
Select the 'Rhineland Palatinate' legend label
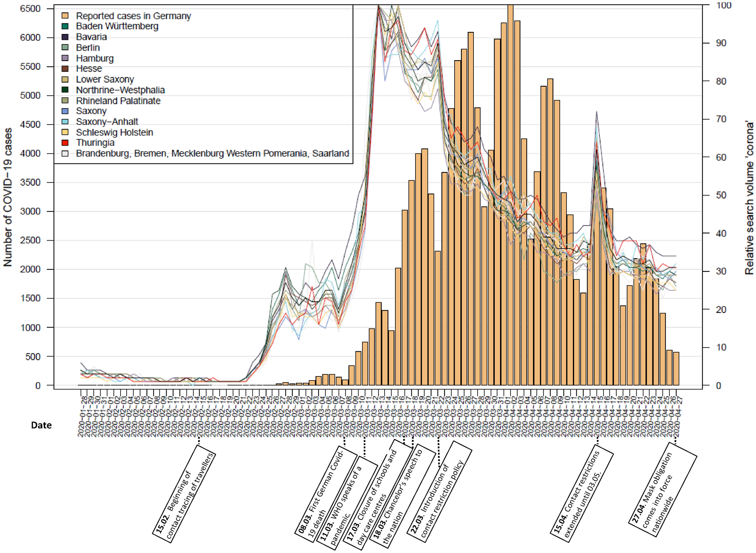[x=118, y=101]
